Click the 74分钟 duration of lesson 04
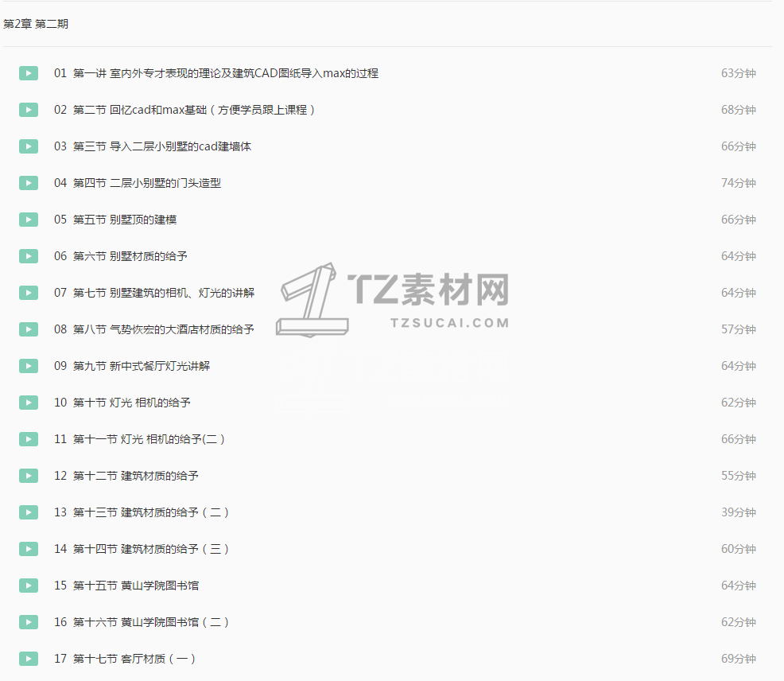This screenshot has height=681, width=784. (738, 183)
